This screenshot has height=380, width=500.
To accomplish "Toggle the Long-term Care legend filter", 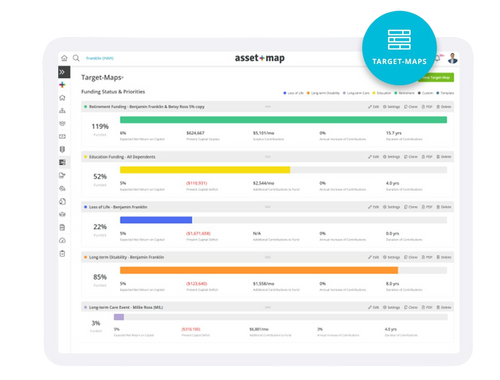I will click(x=356, y=93).
